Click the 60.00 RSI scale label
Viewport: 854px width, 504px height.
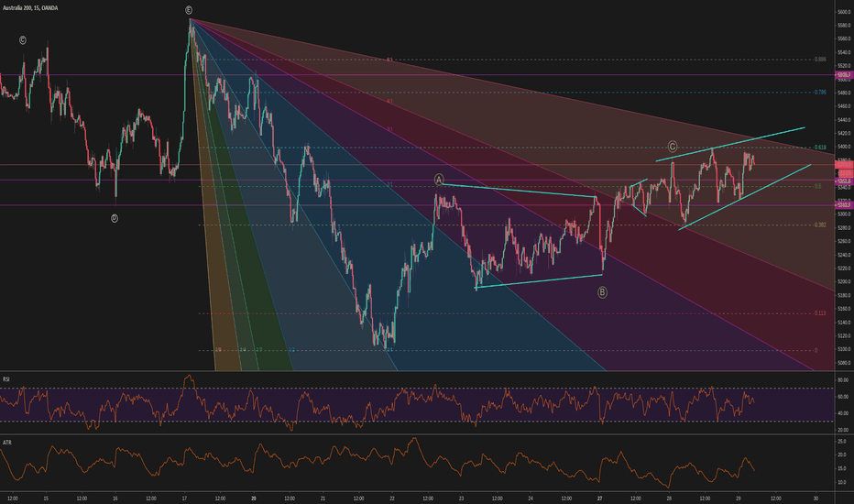[843, 397]
